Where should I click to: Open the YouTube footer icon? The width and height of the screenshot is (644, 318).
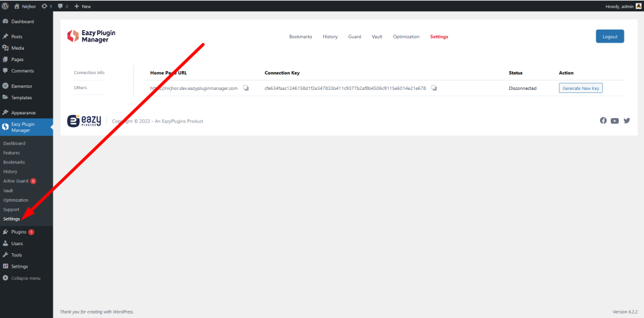[614, 121]
